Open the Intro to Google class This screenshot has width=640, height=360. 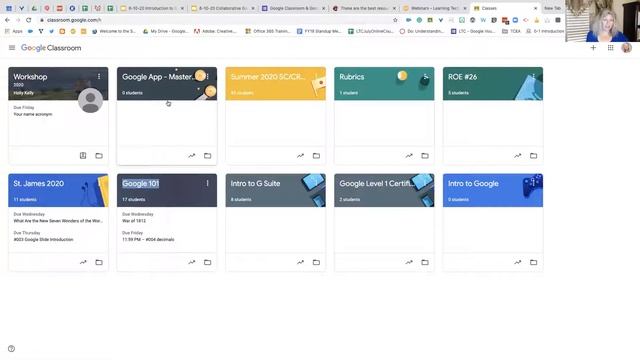click(473, 184)
